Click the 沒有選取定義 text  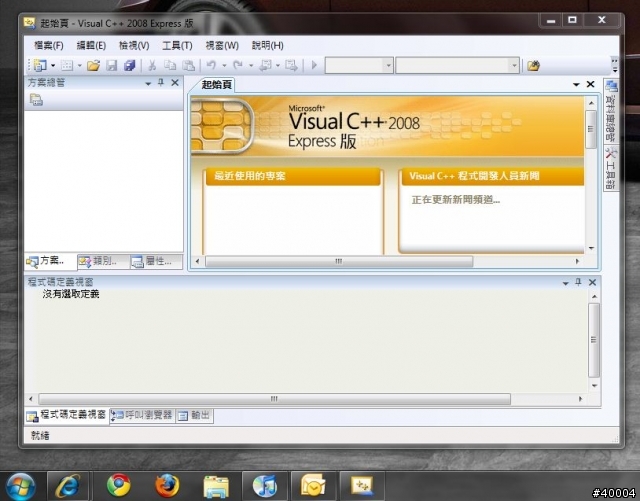tap(71, 294)
